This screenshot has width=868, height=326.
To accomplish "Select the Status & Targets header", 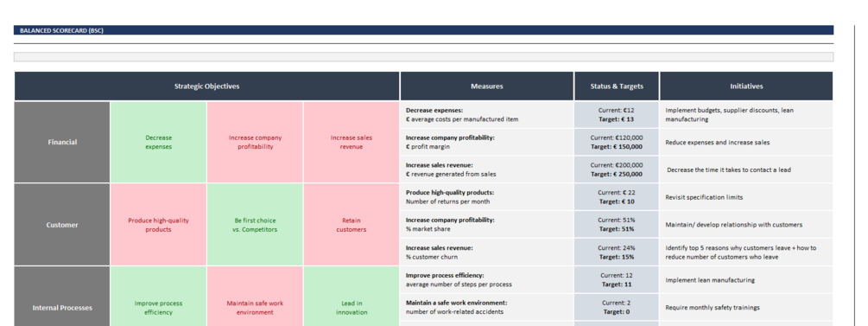I will pos(617,86).
